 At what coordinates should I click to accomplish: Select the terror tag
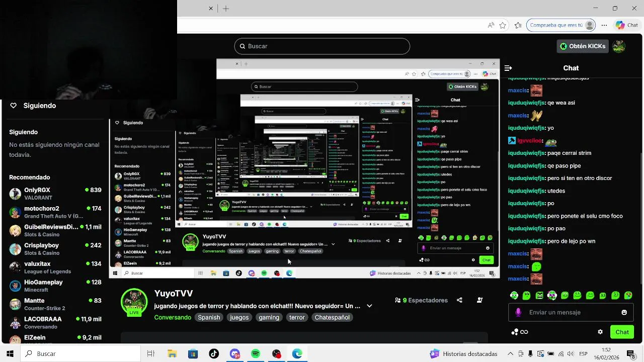click(x=297, y=317)
